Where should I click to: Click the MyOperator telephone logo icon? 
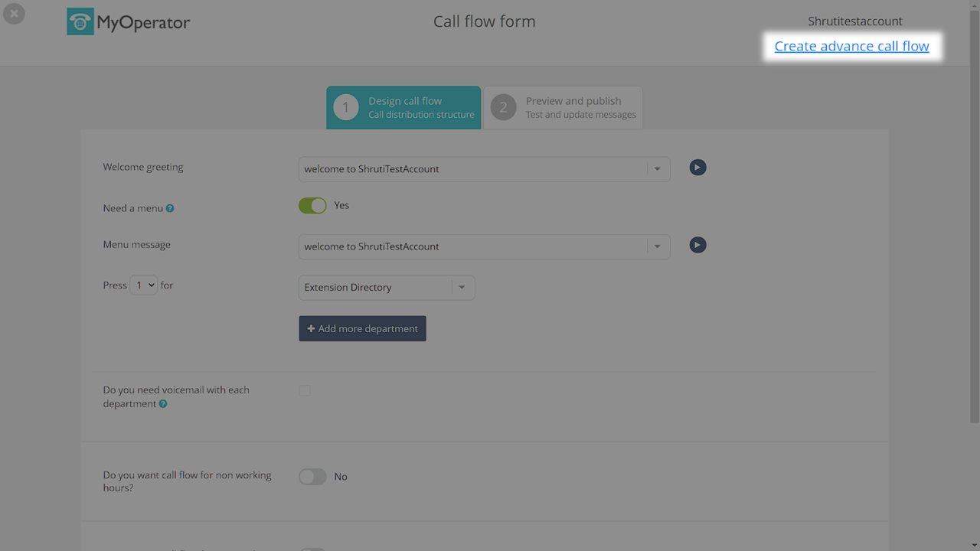tap(80, 22)
